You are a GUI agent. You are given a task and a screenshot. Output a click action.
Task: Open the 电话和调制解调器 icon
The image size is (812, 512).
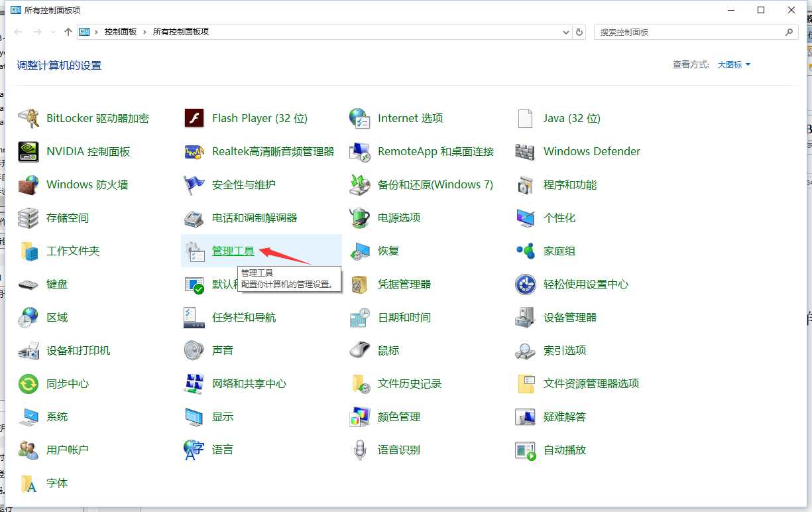194,218
